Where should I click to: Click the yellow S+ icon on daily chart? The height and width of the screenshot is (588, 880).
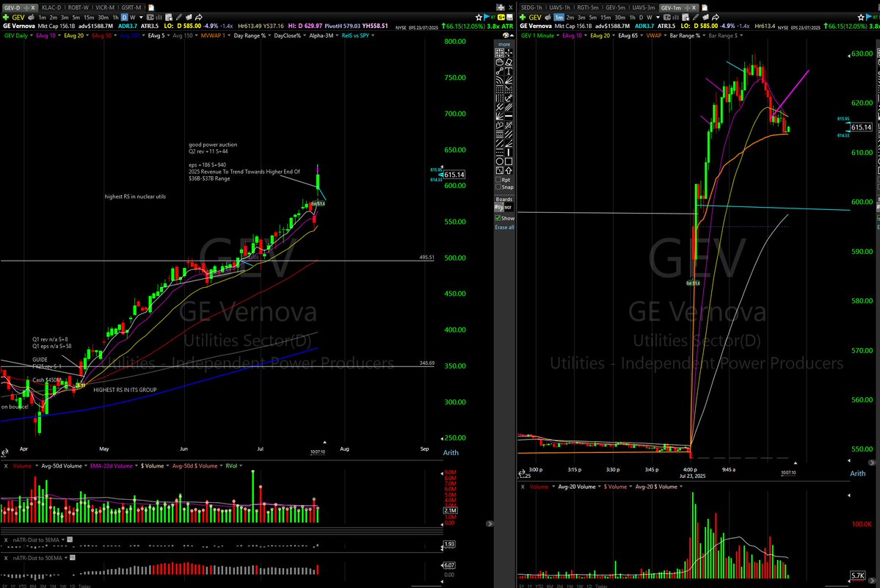502,18
